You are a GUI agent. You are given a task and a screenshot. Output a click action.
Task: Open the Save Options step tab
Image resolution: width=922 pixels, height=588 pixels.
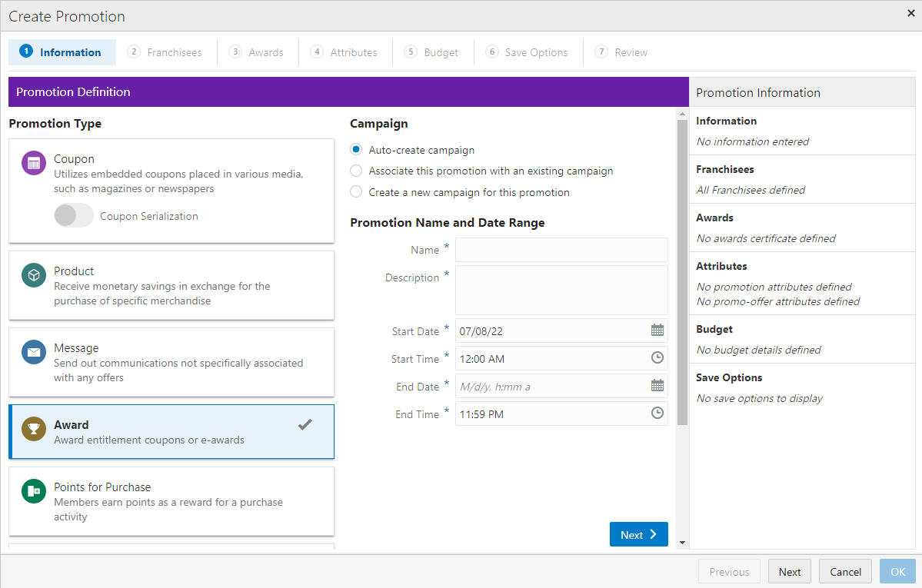528,52
